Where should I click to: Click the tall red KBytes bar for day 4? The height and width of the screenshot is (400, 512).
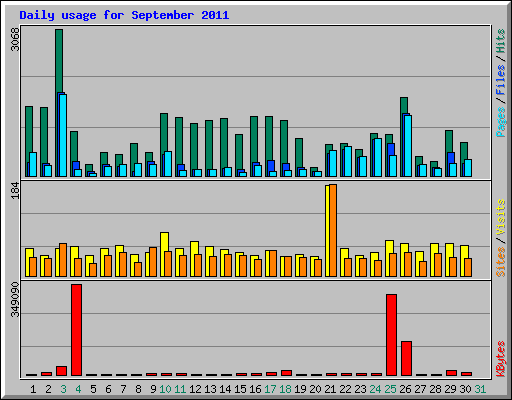click(76, 330)
